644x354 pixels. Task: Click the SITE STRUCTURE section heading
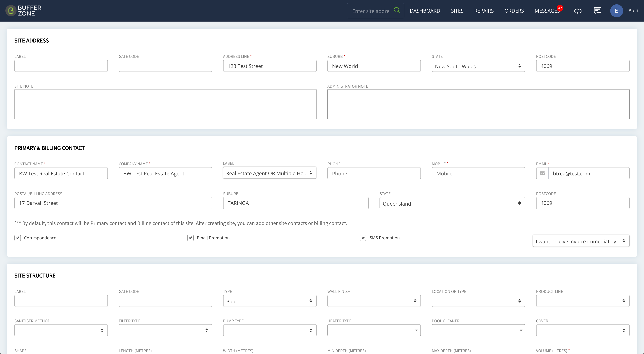(35, 275)
